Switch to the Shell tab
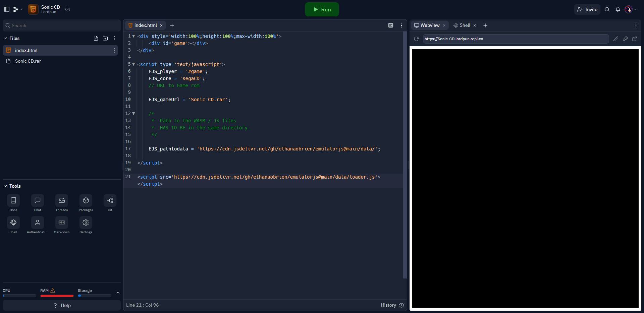Image resolution: width=644 pixels, height=313 pixels. (x=464, y=25)
